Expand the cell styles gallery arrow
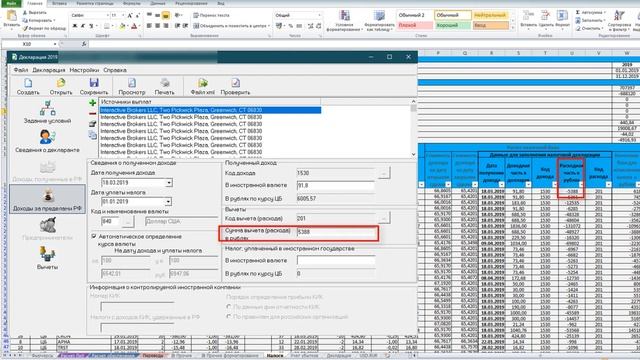Image resolution: width=640 pixels, height=360 pixels. [513, 28]
